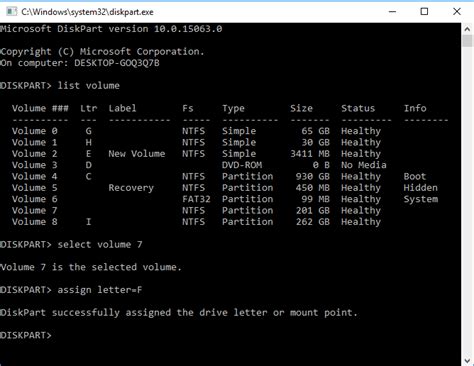Click the 'Recovery' label text
This screenshot has height=366, width=474.
pyautogui.click(x=131, y=188)
